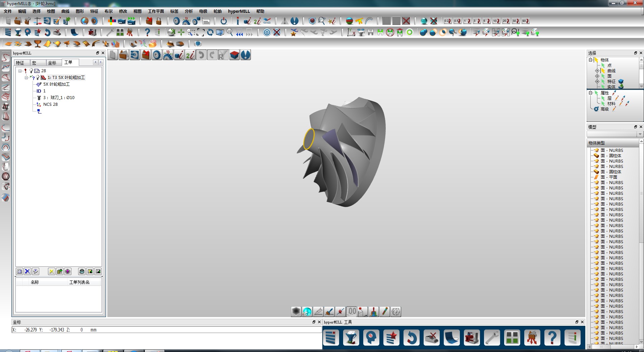This screenshot has width=644, height=352.
Task: Click the wireframe cube view icon
Action: [220, 32]
